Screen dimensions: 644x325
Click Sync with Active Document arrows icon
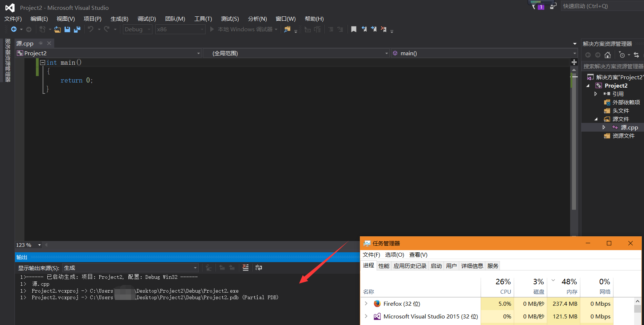pyautogui.click(x=636, y=55)
